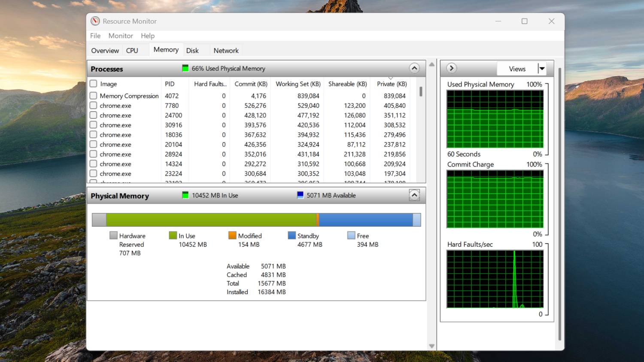Tick the chrome.exe checkbox with PID 7780
644x362 pixels.
click(93, 105)
